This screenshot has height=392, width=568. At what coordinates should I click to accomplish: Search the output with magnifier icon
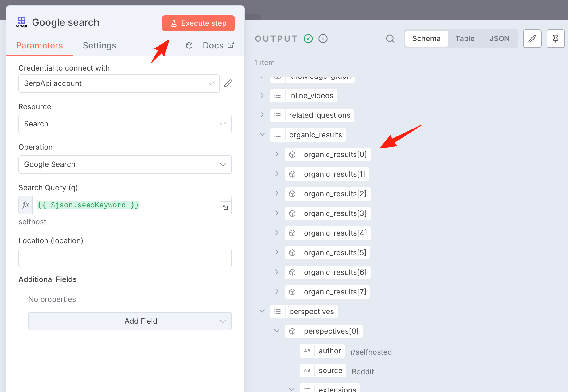pos(390,39)
